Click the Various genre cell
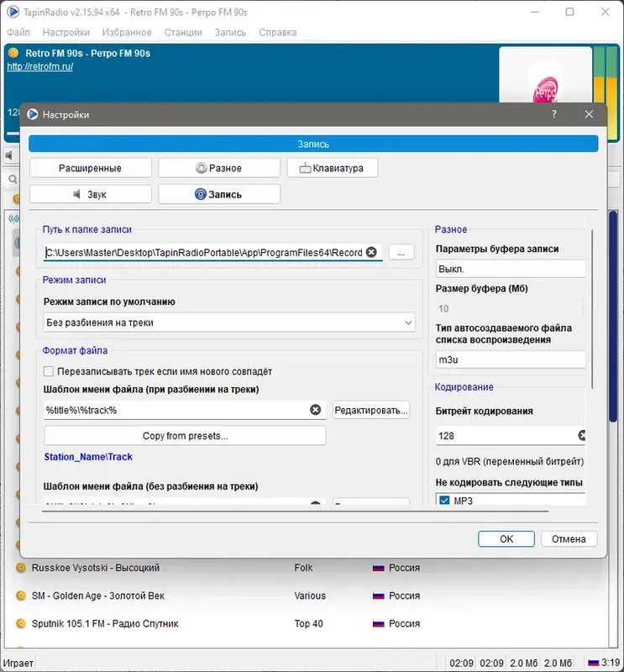Viewport: 624px width, 672px height. [x=310, y=596]
